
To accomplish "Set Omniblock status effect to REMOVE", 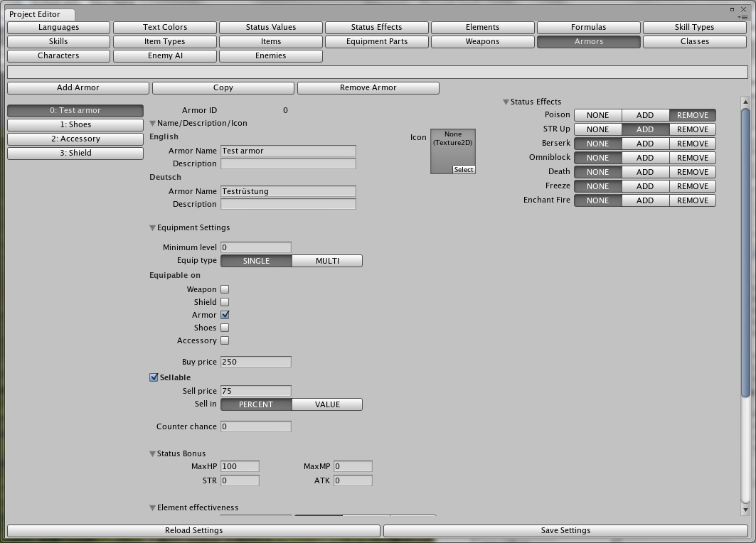I will 693,158.
